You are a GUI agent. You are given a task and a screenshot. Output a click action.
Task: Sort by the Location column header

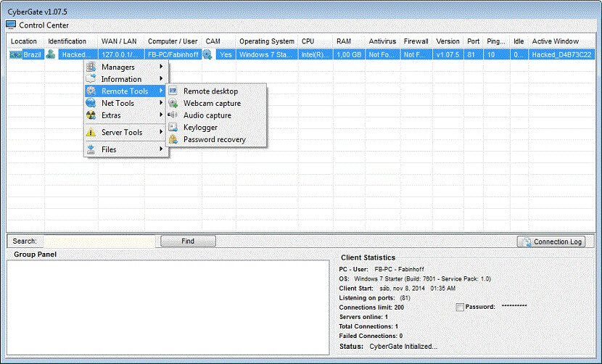[25, 41]
